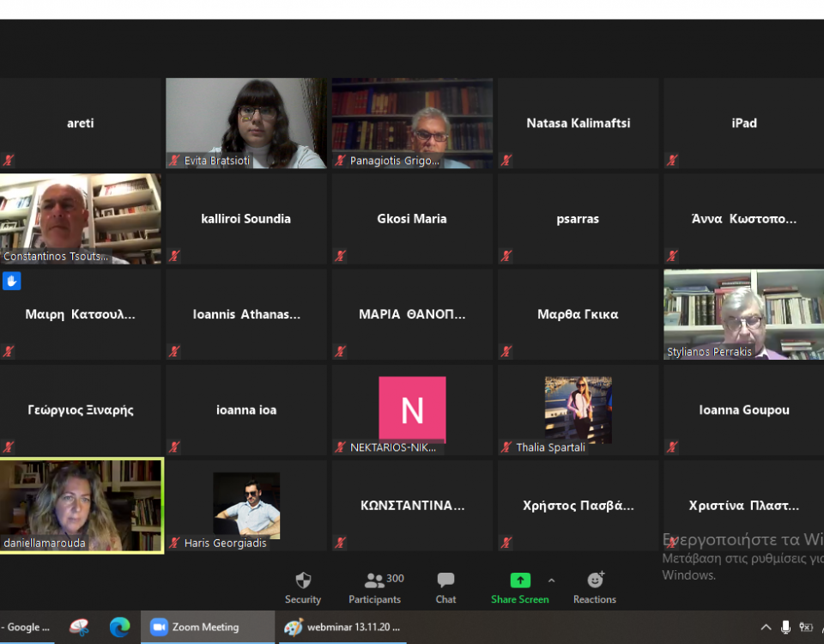Click muted mic icon on kalliroi Soundia tile
Screen dimensions: 824x644
coord(174,256)
